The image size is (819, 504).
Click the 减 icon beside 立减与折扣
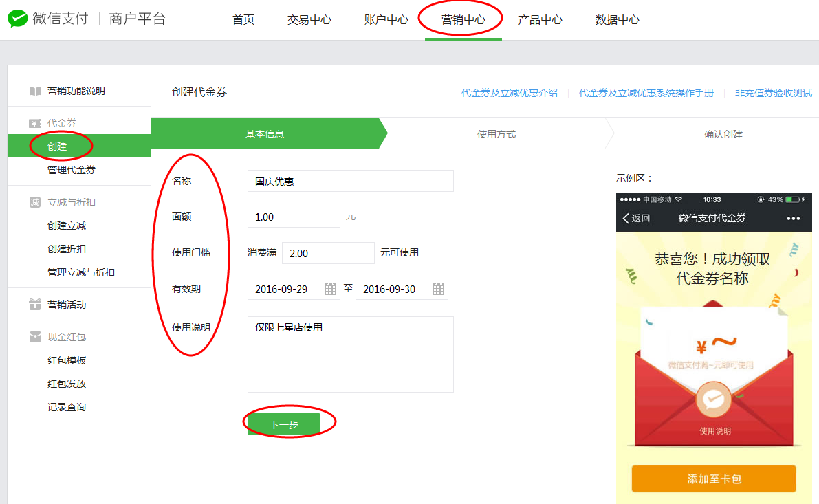35,202
